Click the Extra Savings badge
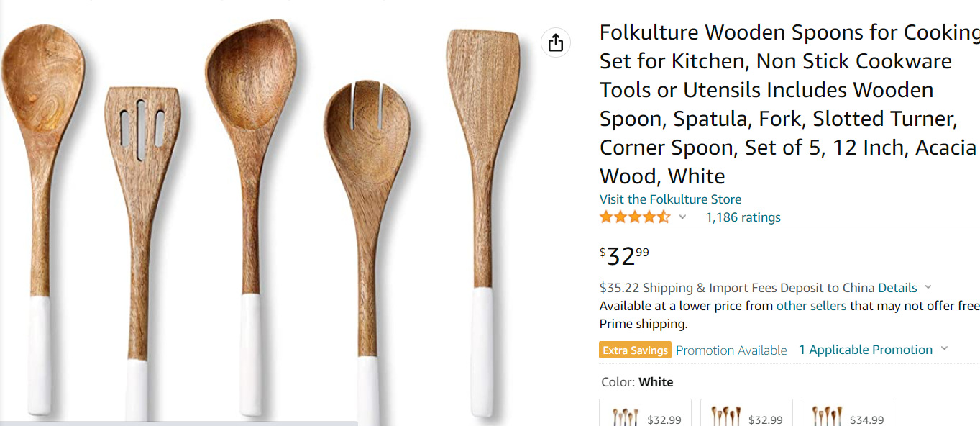 click(x=635, y=350)
